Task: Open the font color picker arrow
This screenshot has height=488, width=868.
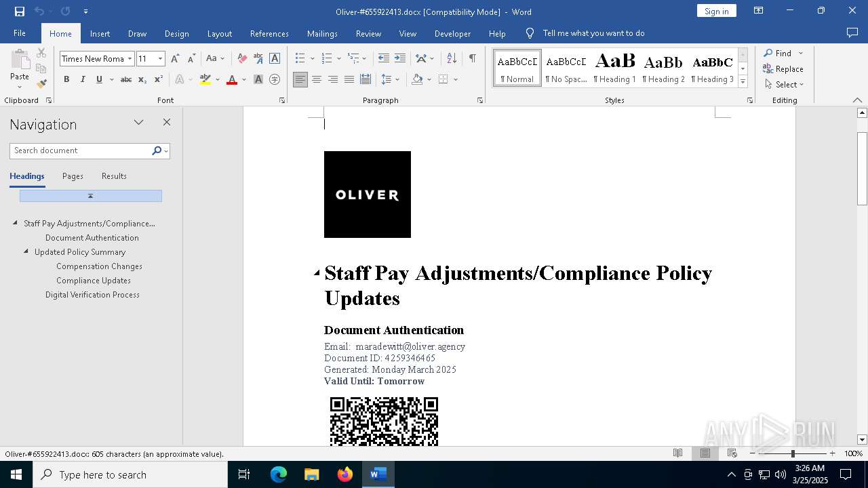Action: point(243,79)
